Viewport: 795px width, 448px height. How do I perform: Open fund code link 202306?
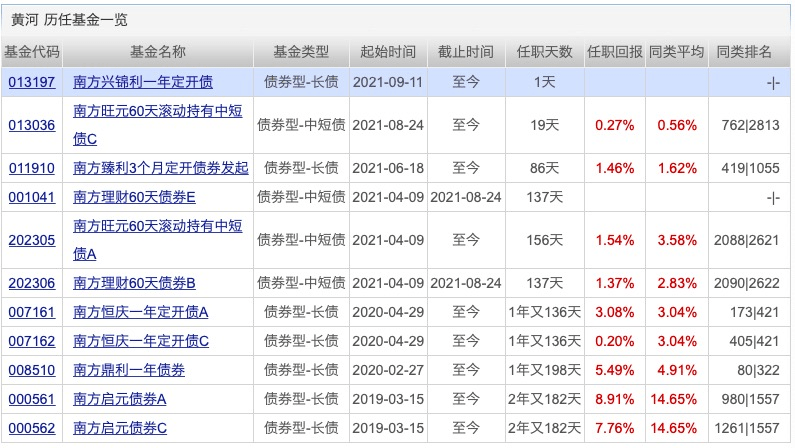click(31, 283)
